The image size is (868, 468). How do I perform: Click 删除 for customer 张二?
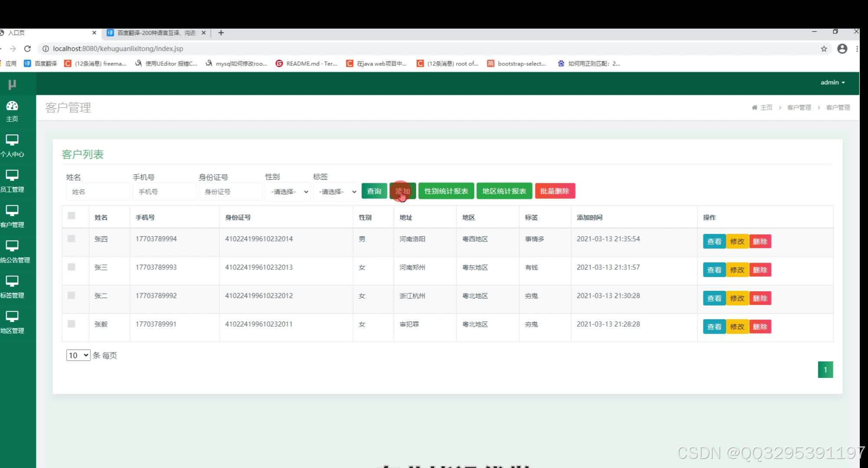pos(760,298)
